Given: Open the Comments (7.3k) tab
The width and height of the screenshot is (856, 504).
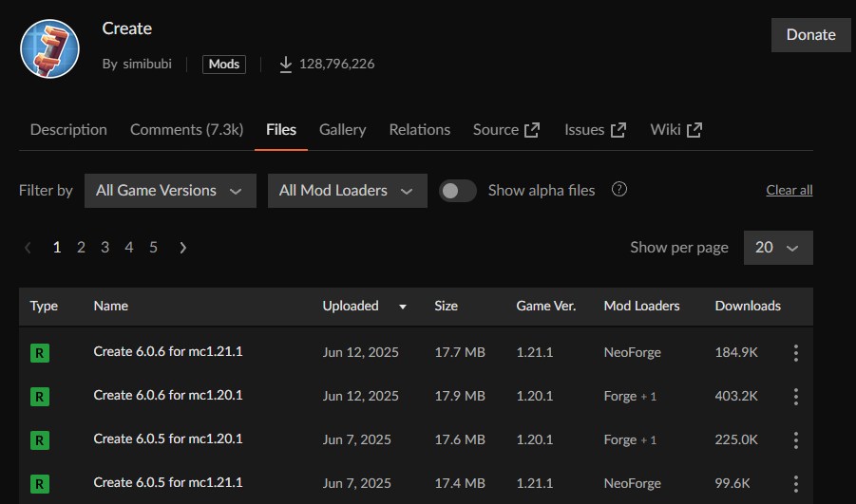Looking at the screenshot, I should point(187,130).
